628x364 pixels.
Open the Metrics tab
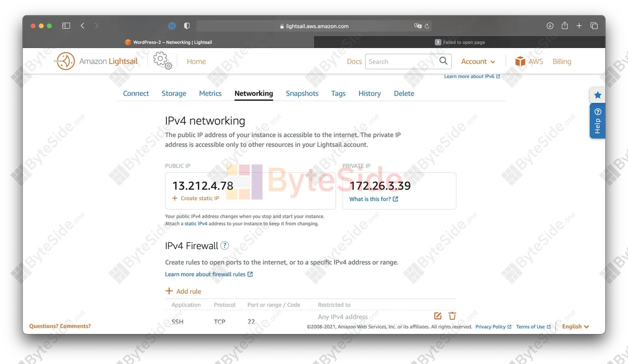click(210, 93)
